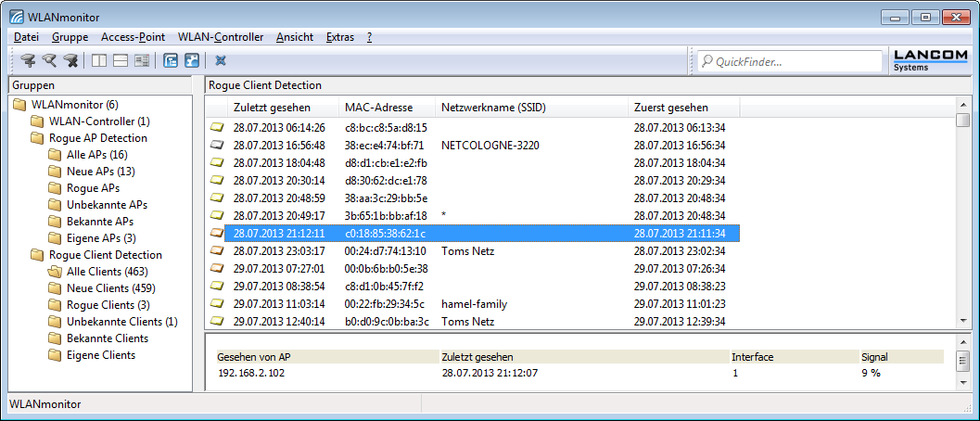980x421 pixels.
Task: Open the WLAN-Controller menu
Action: click(221, 37)
